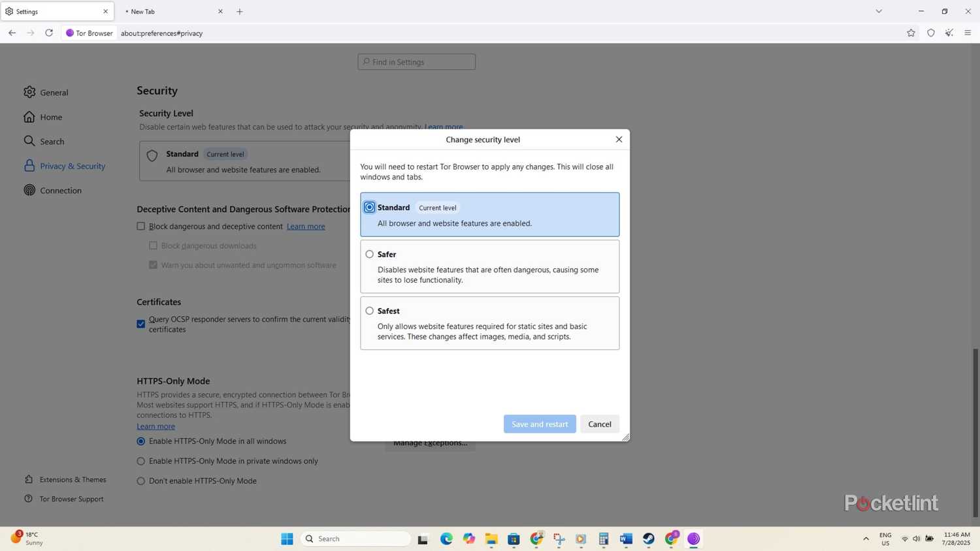Open Snipping Tool from the taskbar
980x551 pixels.
pyautogui.click(x=559, y=539)
